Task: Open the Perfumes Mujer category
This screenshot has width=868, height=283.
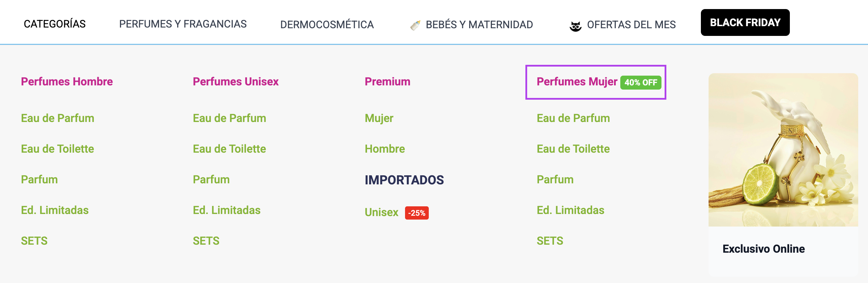Action: click(577, 82)
